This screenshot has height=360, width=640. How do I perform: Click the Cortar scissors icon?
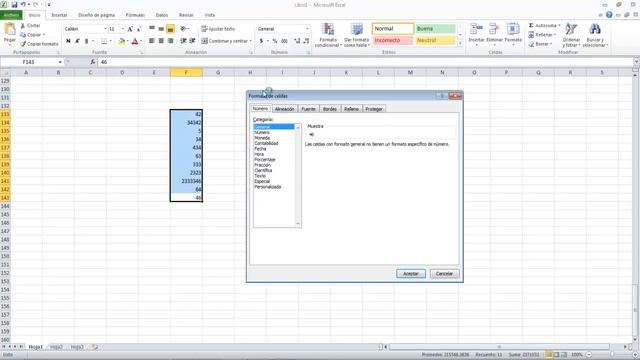pyautogui.click(x=23, y=25)
